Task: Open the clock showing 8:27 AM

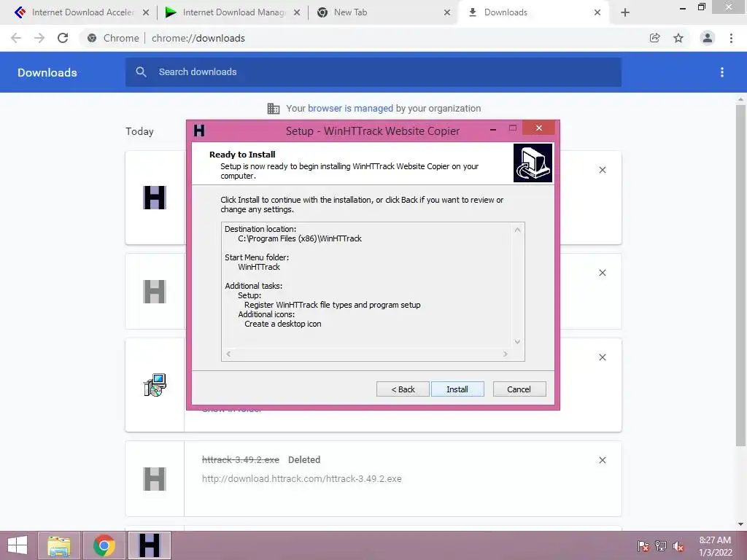Action: click(x=715, y=546)
